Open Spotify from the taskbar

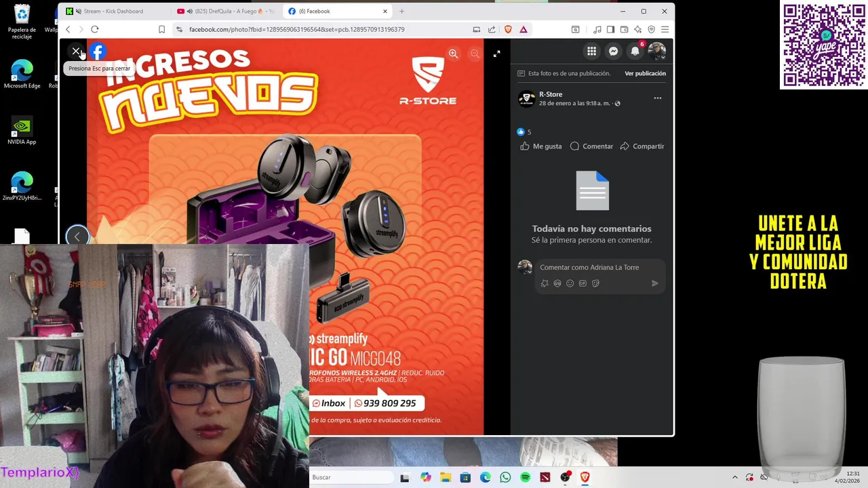click(x=526, y=478)
